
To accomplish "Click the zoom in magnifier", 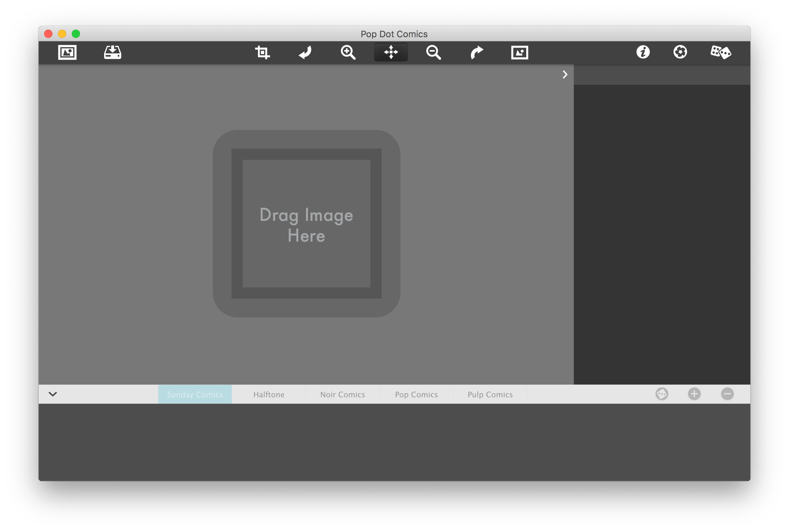I will click(x=348, y=52).
